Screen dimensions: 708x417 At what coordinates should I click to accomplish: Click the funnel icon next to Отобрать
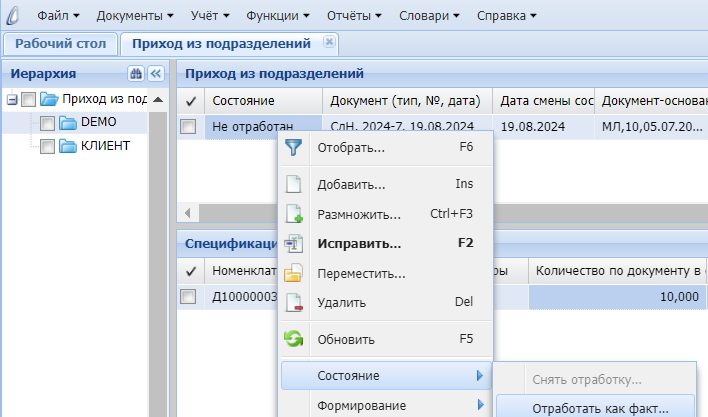point(293,148)
